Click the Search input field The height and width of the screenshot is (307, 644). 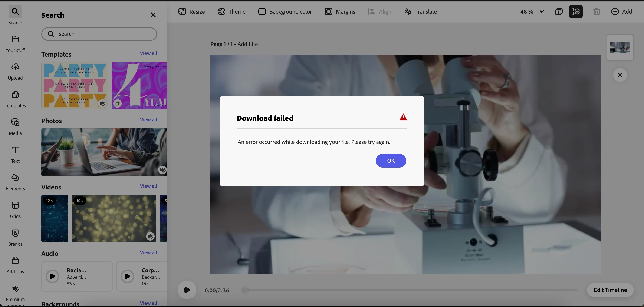point(99,34)
